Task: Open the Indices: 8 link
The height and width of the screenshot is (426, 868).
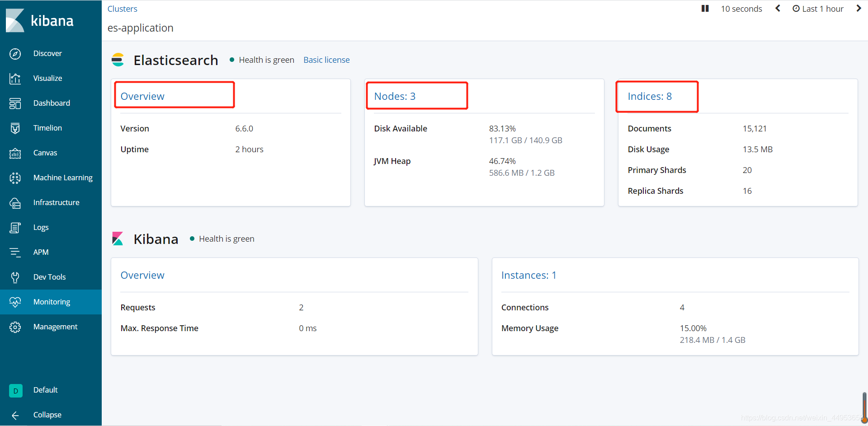Action: coord(650,96)
